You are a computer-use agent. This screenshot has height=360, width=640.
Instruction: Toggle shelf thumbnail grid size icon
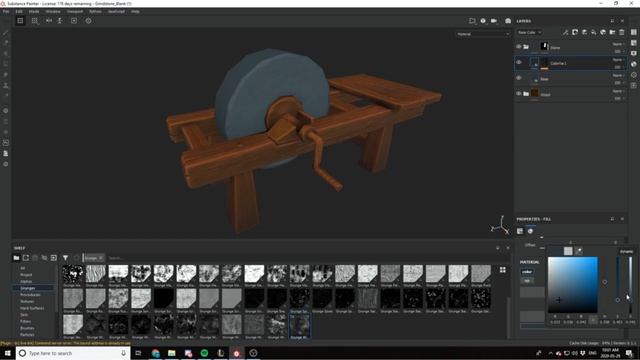click(x=503, y=270)
